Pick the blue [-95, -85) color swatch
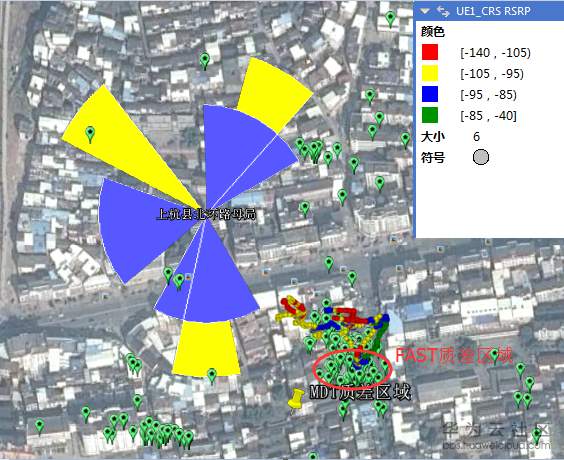Screen dimensions: 564x460 point(430,94)
